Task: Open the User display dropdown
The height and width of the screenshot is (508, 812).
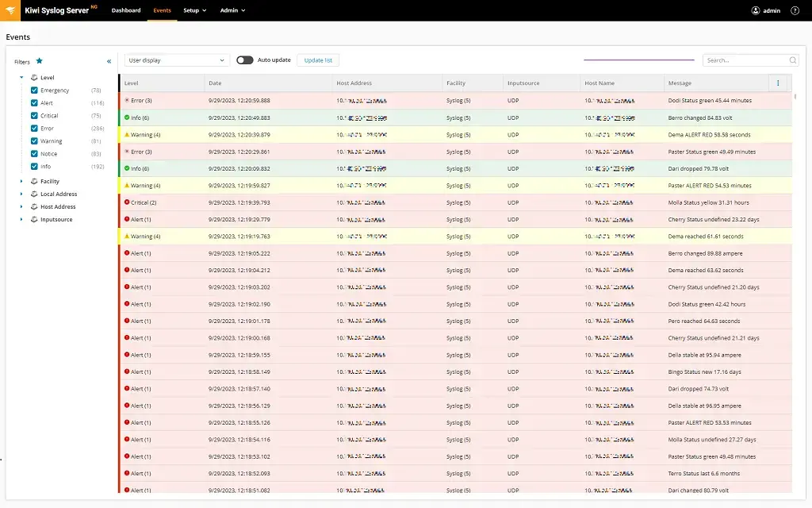Action: point(178,60)
